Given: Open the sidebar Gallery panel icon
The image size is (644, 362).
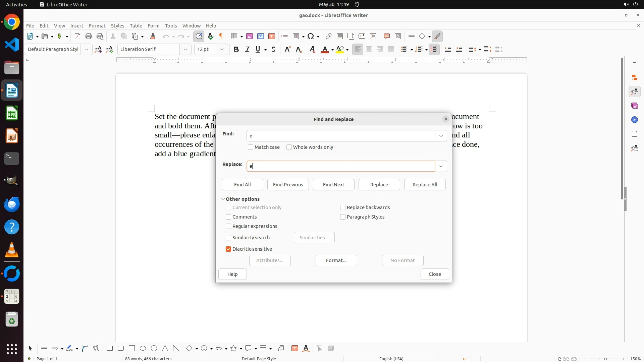Looking at the screenshot, I should click(x=634, y=106).
